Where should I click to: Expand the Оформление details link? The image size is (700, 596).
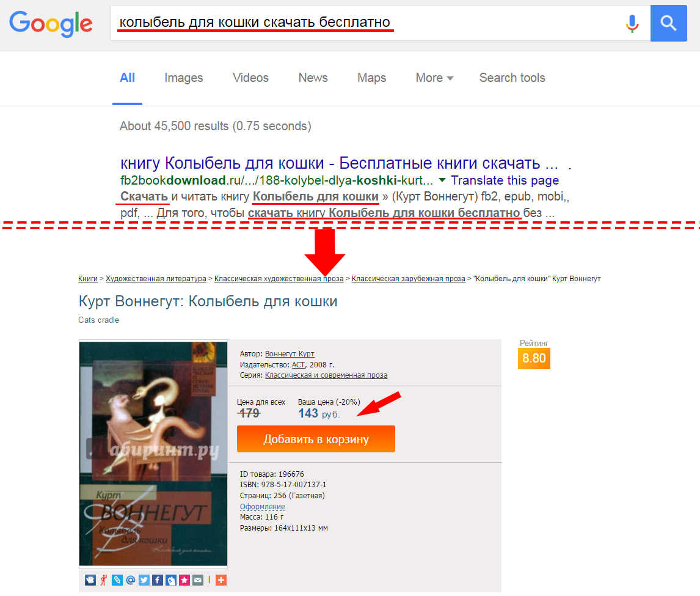[262, 506]
